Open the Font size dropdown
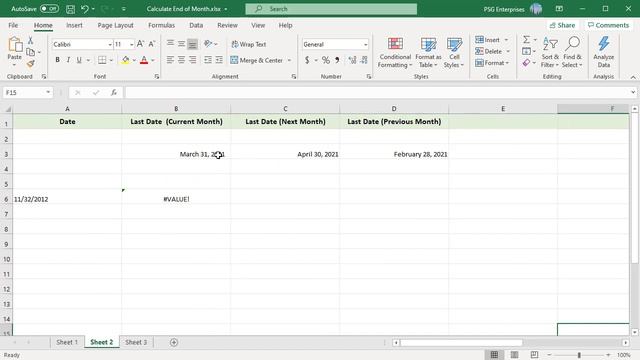This screenshot has width=640, height=360. [x=131, y=44]
